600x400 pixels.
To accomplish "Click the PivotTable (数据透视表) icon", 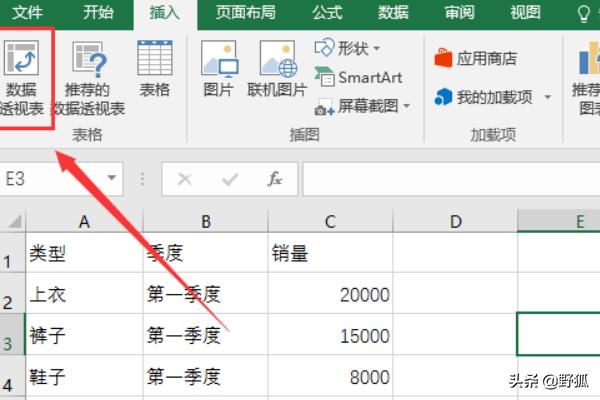I will [x=21, y=58].
